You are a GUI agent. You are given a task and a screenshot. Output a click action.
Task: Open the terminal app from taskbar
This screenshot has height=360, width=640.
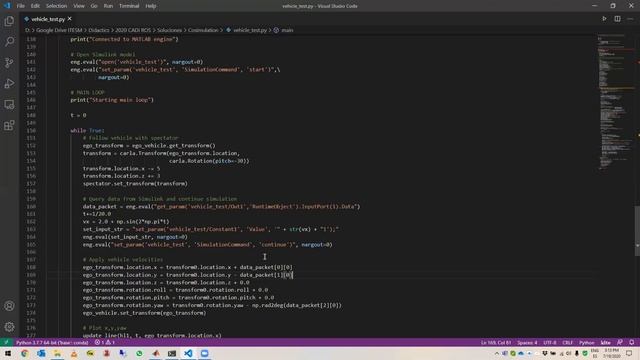172,353
